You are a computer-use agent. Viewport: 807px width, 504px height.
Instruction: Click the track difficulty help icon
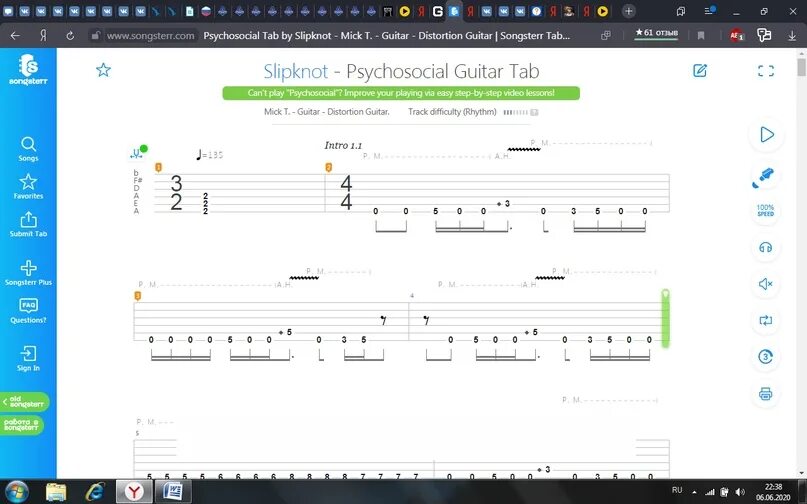[x=535, y=112]
